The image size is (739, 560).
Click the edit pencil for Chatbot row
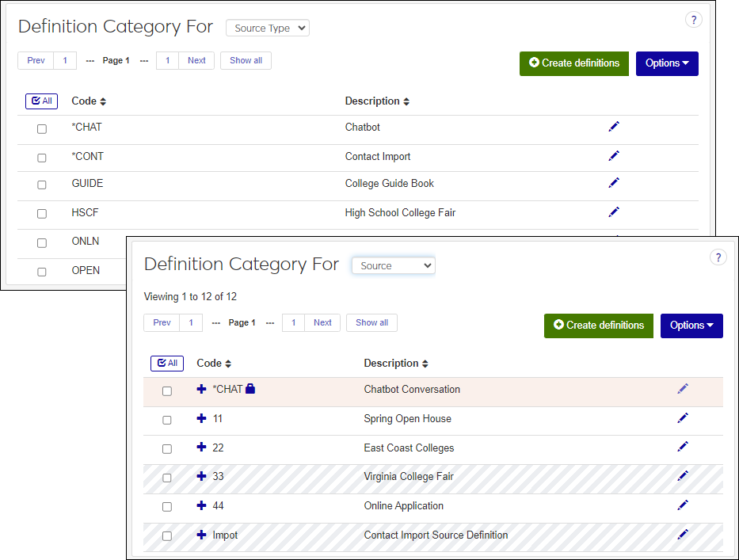(x=613, y=127)
